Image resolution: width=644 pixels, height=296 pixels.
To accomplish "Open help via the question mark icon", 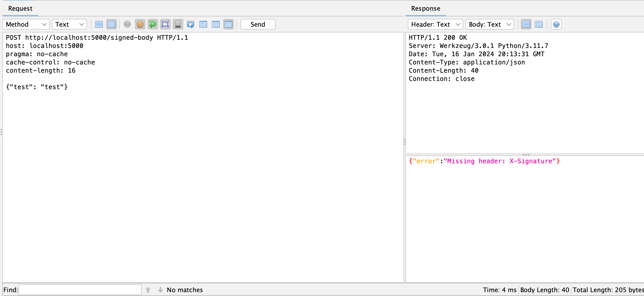I will 556,24.
